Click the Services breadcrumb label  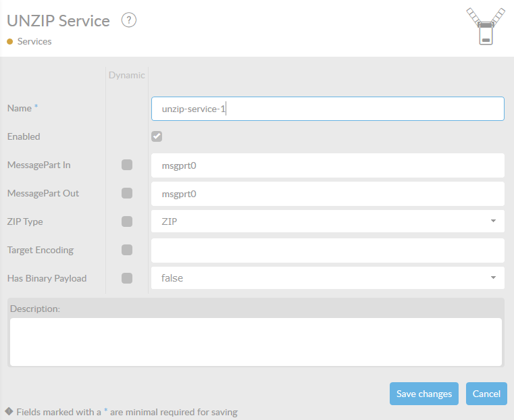34,42
